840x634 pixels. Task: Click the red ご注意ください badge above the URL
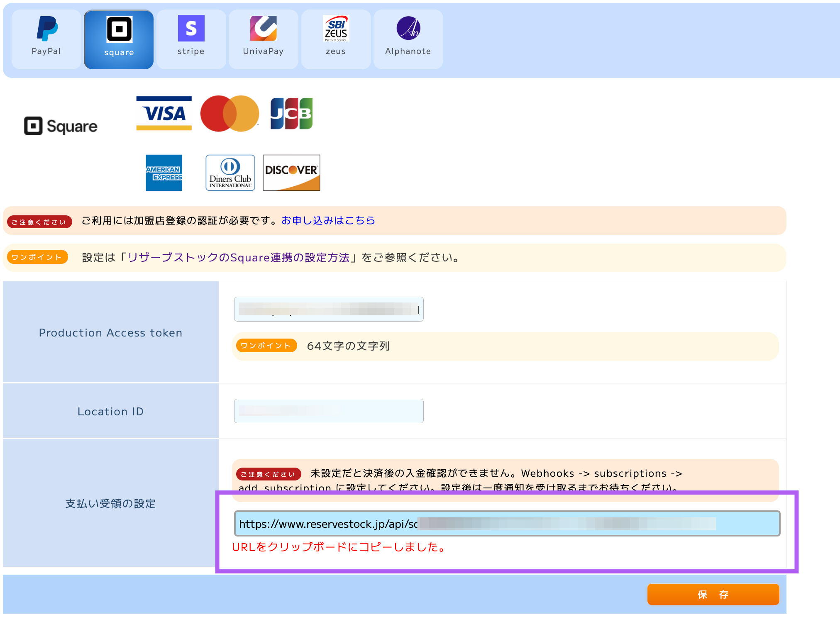tap(268, 474)
